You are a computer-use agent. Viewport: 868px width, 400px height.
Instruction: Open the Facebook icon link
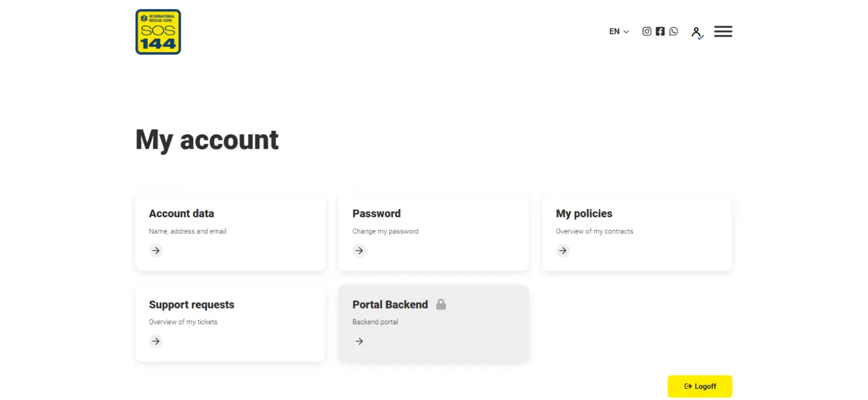[x=660, y=31]
